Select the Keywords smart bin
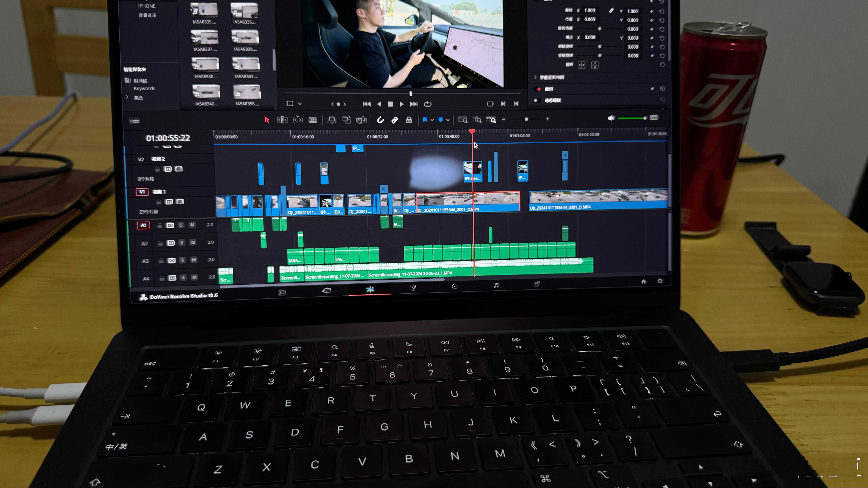The width and height of the screenshot is (868, 488). click(x=144, y=88)
